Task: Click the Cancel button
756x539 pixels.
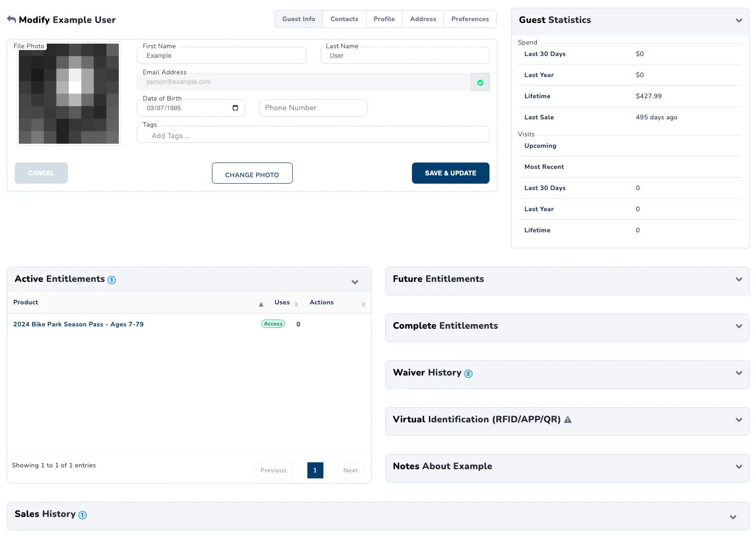Action: [41, 173]
